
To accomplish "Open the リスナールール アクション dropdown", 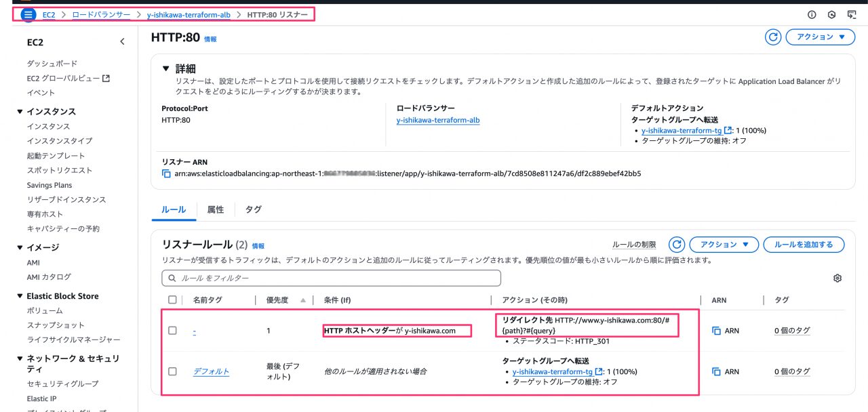I will tap(724, 245).
